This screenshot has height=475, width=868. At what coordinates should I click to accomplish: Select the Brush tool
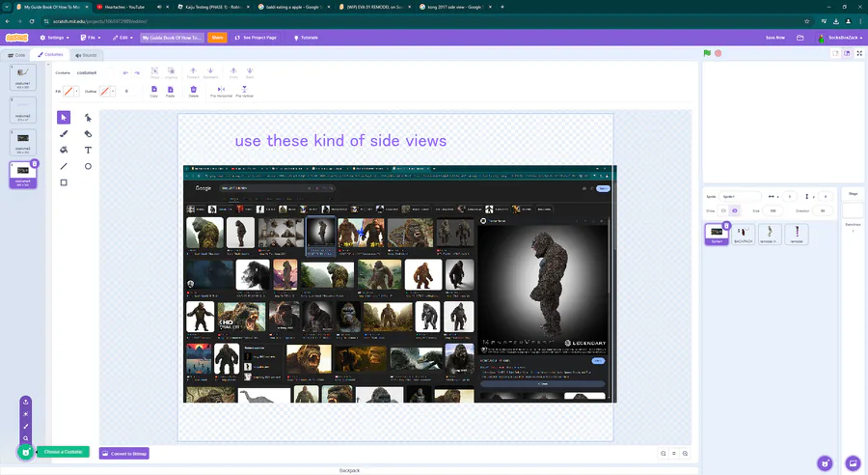(x=64, y=133)
